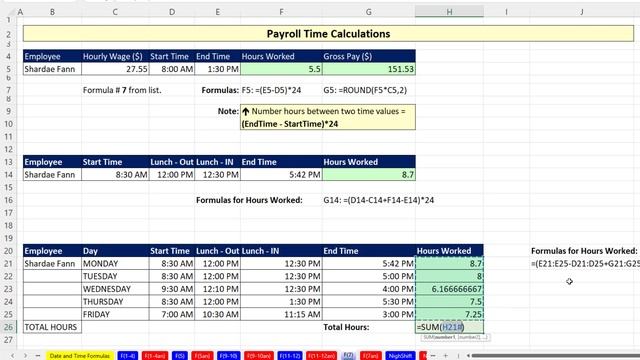Viewport: 640px width, 360px height.
Task: Switch to the F(5an) sheet tab
Action: point(202,356)
